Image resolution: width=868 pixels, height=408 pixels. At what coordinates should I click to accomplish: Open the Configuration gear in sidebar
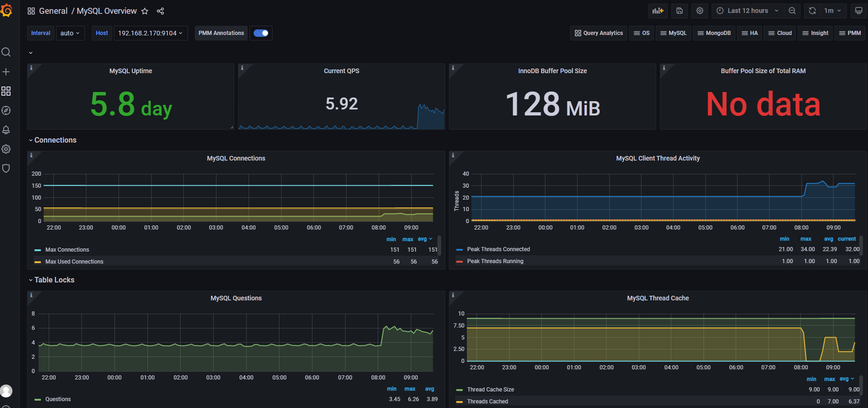(x=6, y=149)
